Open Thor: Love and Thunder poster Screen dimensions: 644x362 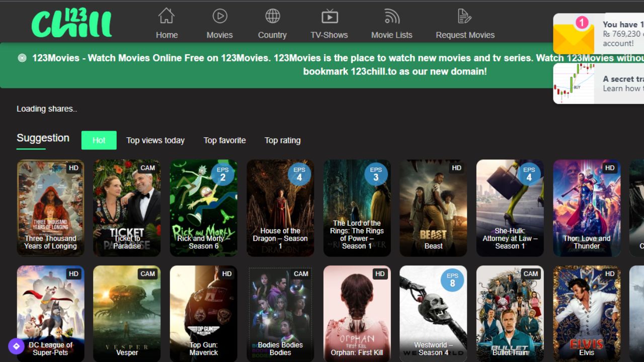coord(587,208)
